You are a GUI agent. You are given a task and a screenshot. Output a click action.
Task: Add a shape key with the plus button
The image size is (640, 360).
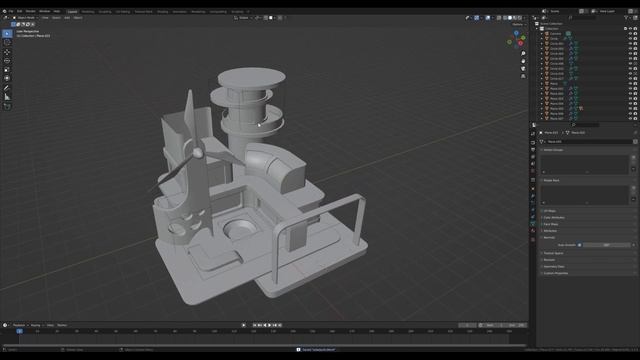tap(633, 188)
